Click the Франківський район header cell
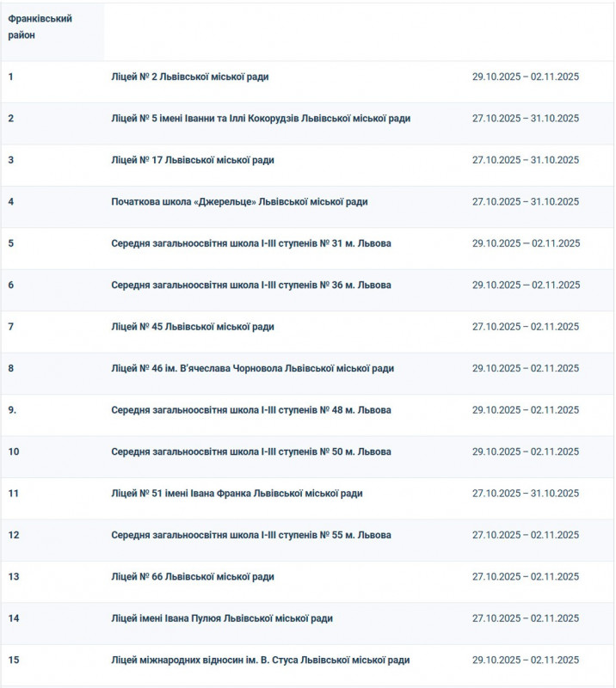The height and width of the screenshot is (688, 616). (40, 27)
